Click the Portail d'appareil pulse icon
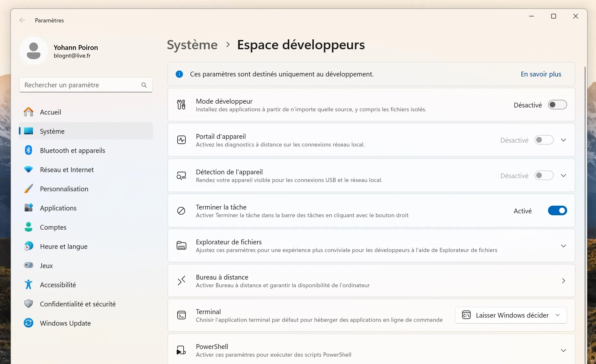 tap(181, 140)
